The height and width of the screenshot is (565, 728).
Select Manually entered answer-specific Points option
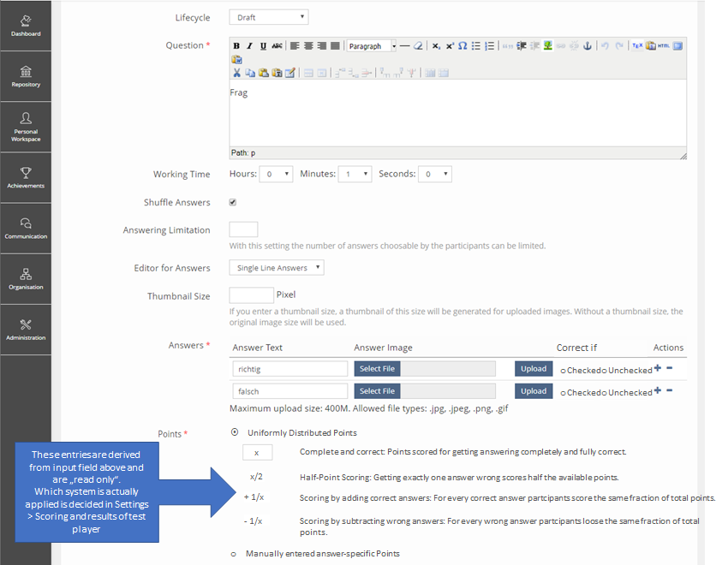234,554
